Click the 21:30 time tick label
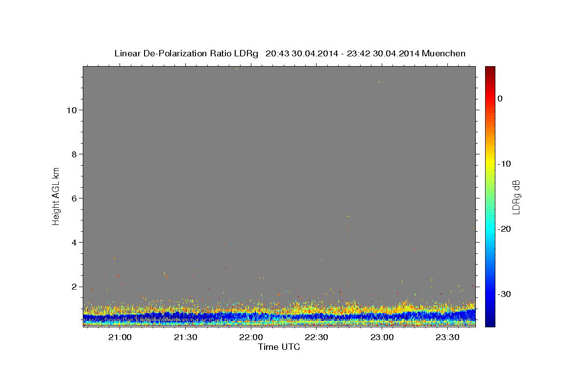This screenshot has height=392, width=588. 185,338
